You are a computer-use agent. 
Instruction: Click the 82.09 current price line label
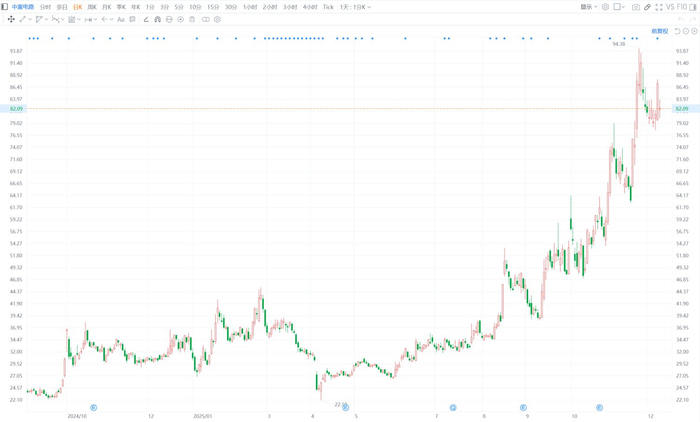click(x=682, y=108)
